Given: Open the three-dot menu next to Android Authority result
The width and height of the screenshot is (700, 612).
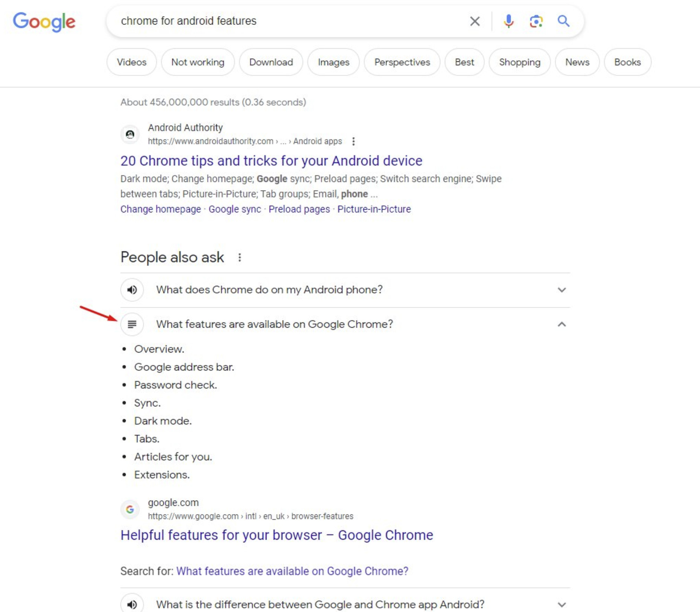Looking at the screenshot, I should [x=354, y=141].
